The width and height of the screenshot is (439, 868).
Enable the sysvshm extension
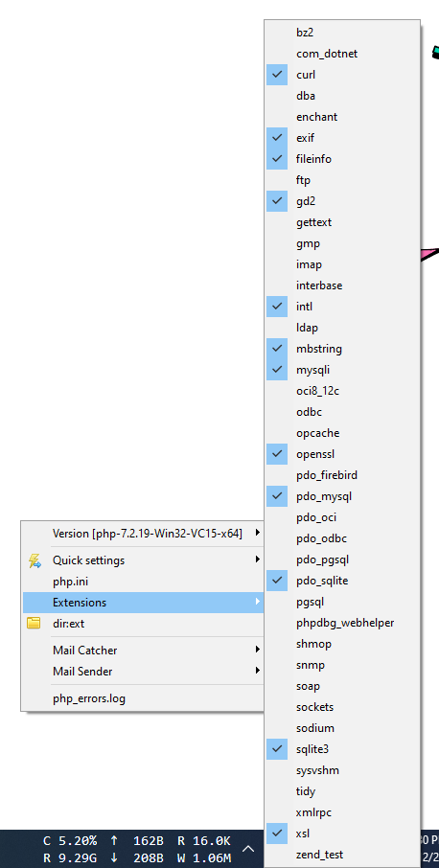click(x=342, y=770)
